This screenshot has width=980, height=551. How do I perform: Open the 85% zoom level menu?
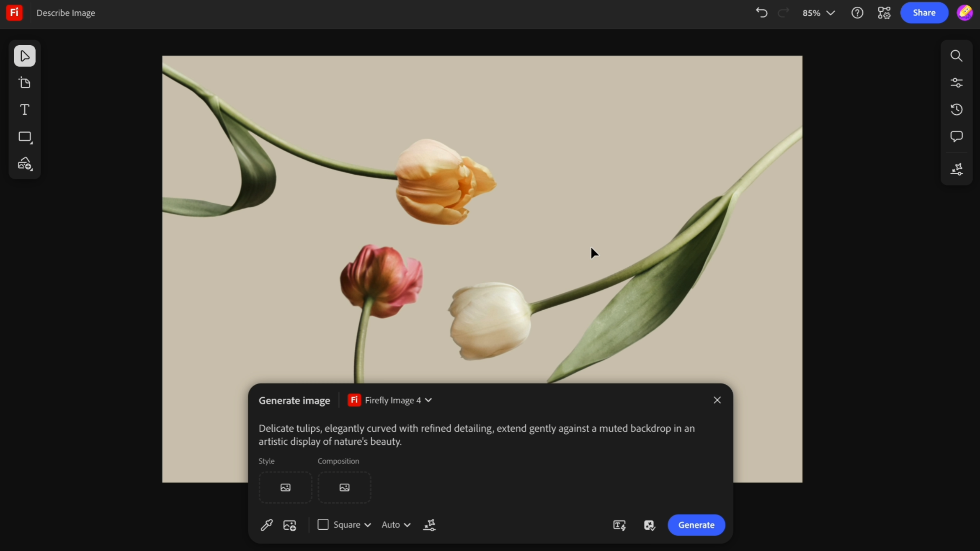click(x=818, y=13)
